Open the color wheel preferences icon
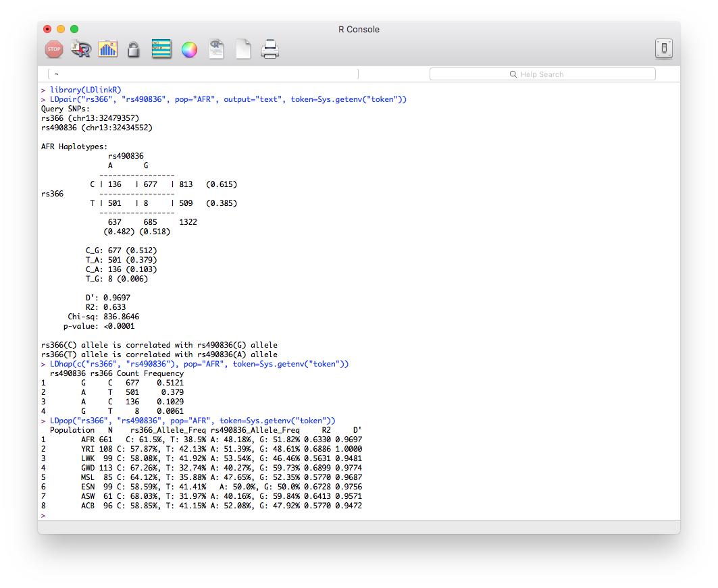This screenshot has height=588, width=718. [189, 49]
